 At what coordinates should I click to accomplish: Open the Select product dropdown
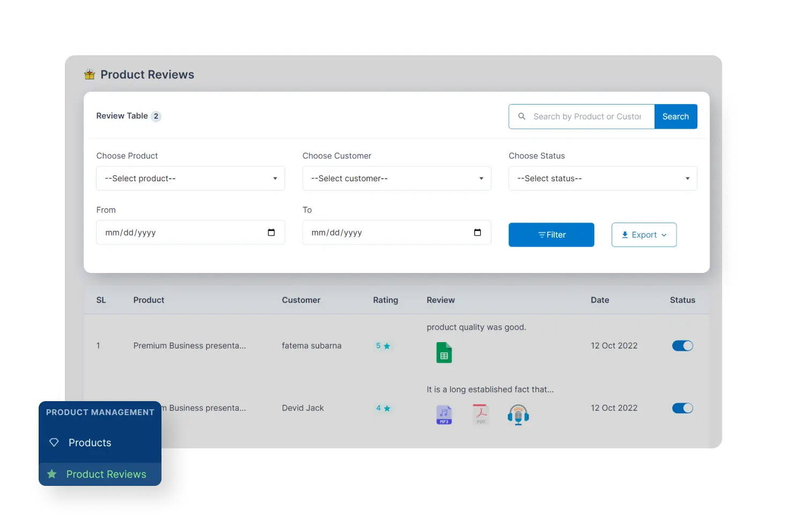(190, 178)
